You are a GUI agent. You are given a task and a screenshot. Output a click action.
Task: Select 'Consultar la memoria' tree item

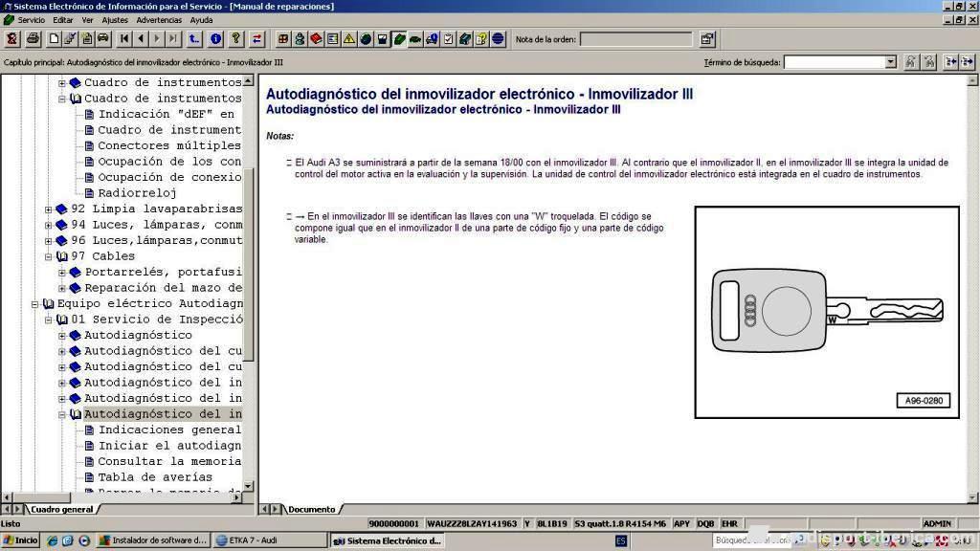click(x=169, y=461)
